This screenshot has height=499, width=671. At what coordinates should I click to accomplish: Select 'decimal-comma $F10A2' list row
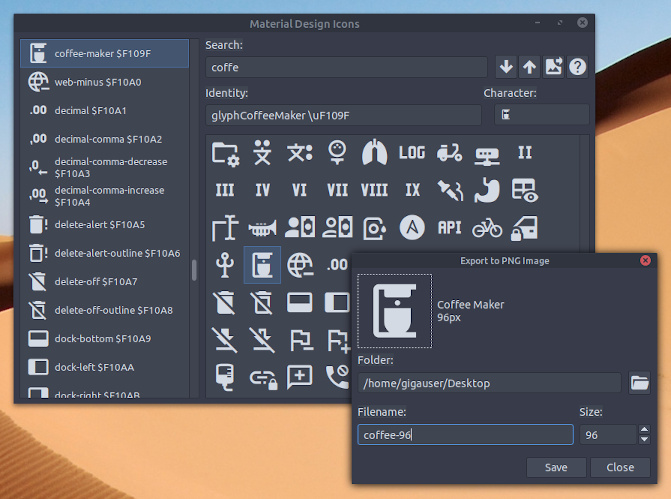tap(104, 139)
